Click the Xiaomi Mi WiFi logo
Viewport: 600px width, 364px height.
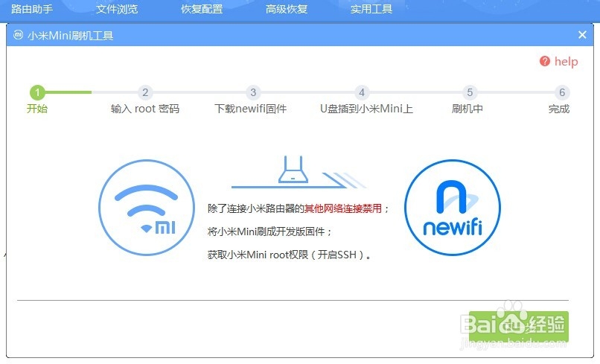(x=147, y=208)
